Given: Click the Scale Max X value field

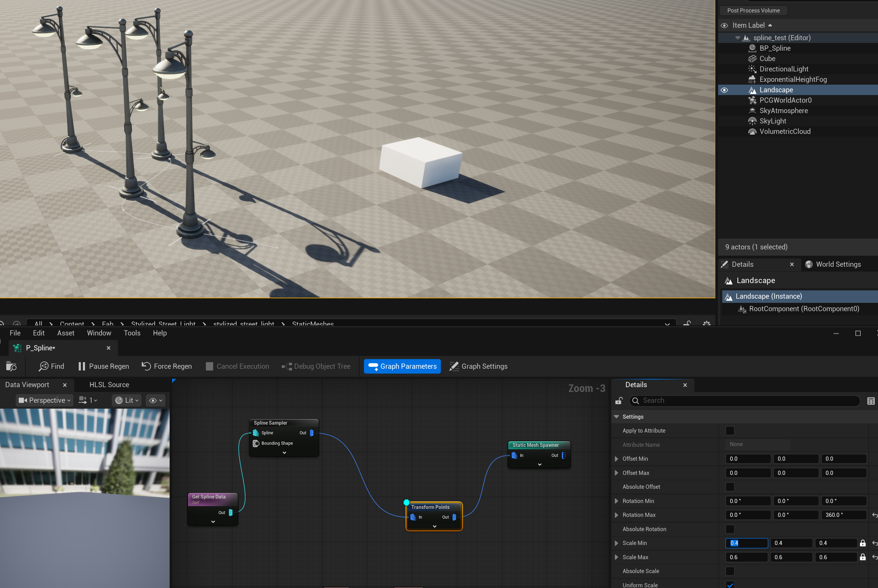Looking at the screenshot, I should [x=746, y=557].
